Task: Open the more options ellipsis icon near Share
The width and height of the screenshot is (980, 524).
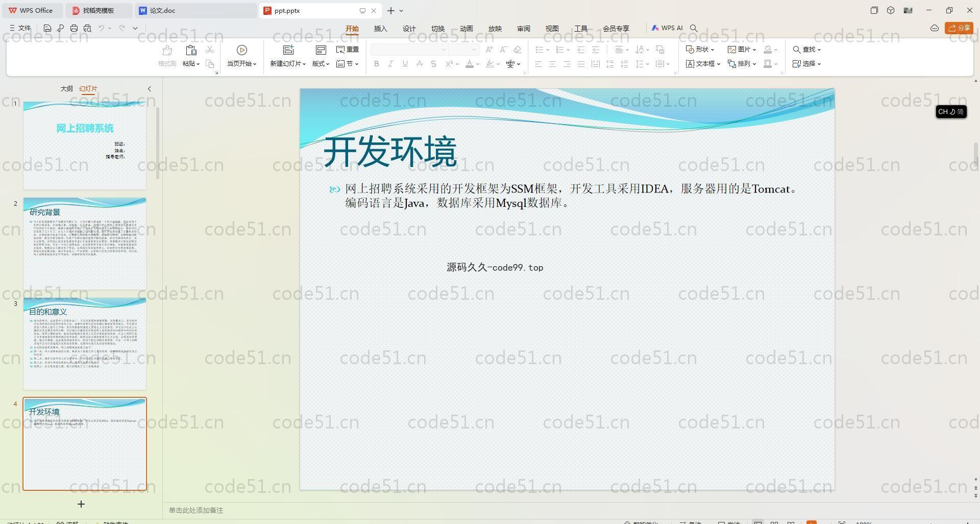Action: pos(935,28)
